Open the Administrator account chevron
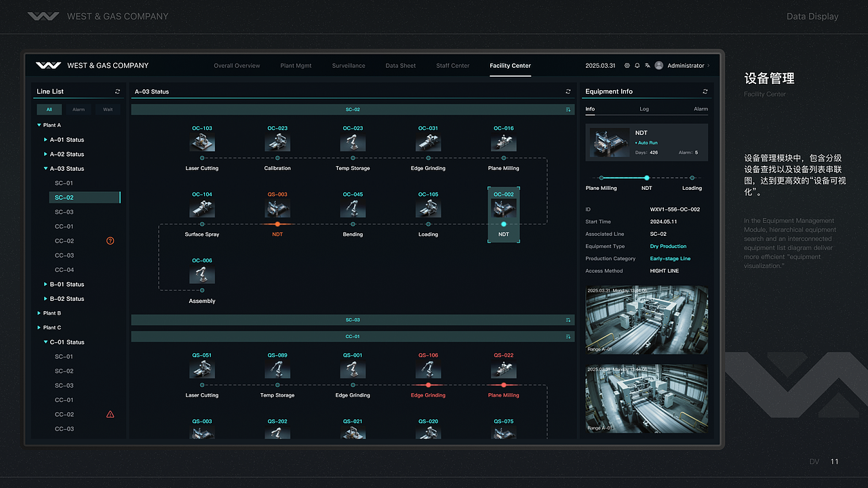The image size is (868, 488). pos(709,66)
